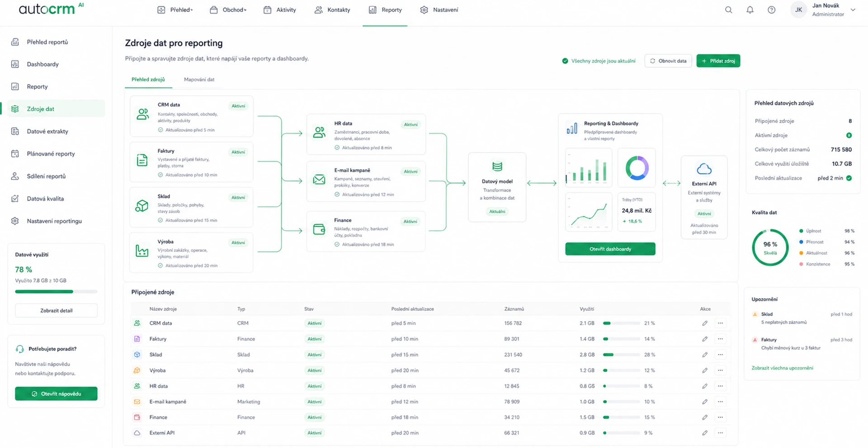
Task: Click the notification bell icon
Action: (x=750, y=9)
